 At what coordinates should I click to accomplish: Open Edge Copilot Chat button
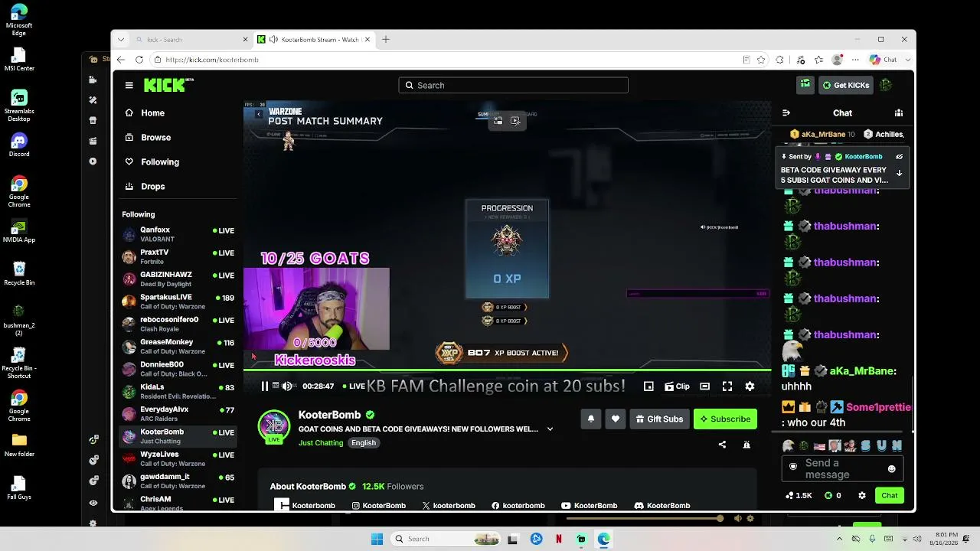[x=884, y=60]
